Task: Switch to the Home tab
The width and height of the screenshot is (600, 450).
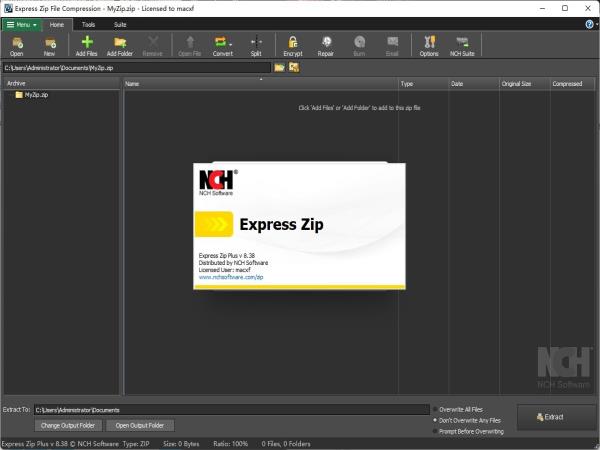Action: pyautogui.click(x=57, y=25)
